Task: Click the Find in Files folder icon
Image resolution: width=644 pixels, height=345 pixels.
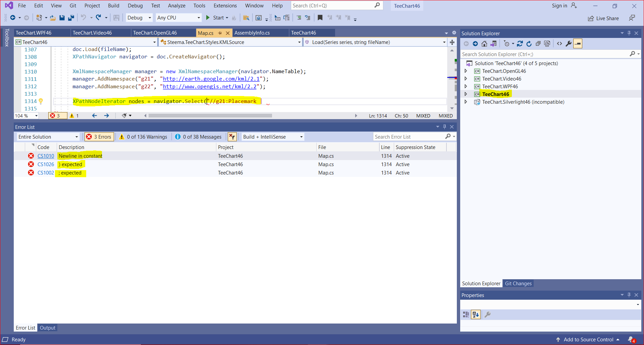Action: tap(246, 18)
